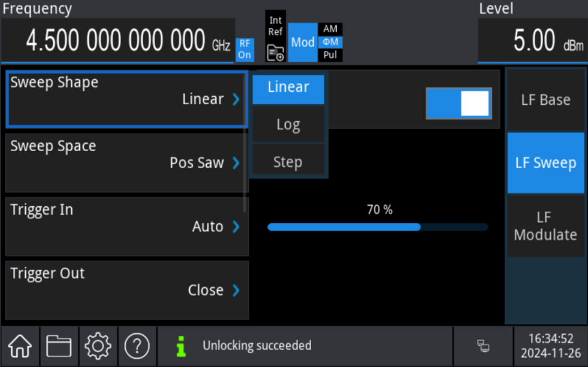Open the Sweep Space Pos Saw selector
Viewport: 588px width, 367px height.
pos(126,163)
